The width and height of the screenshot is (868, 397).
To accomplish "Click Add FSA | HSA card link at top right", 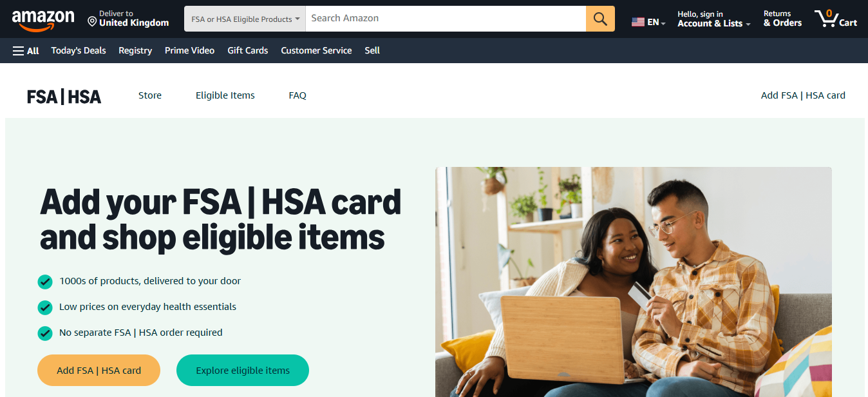I will click(x=803, y=95).
